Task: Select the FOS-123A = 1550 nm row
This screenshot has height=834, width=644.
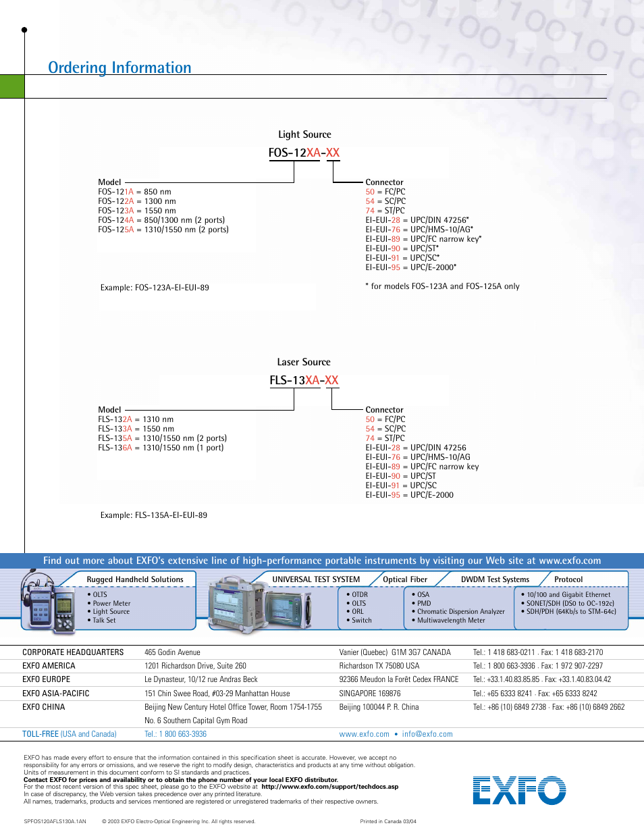Action: (x=137, y=211)
